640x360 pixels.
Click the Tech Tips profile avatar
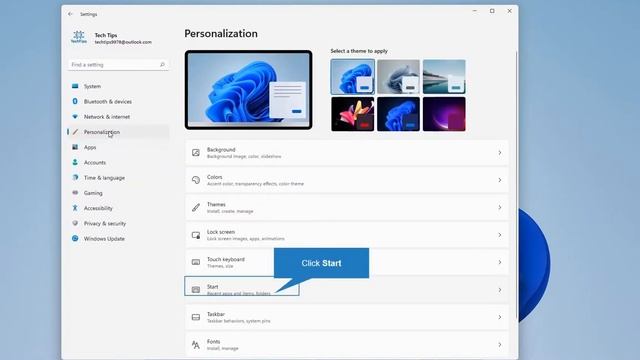(79, 37)
